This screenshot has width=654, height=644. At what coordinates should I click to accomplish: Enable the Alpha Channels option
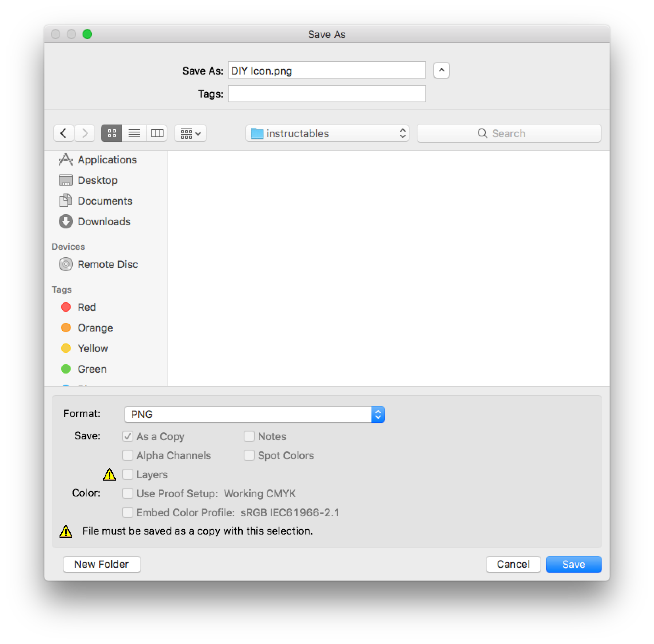(x=128, y=455)
